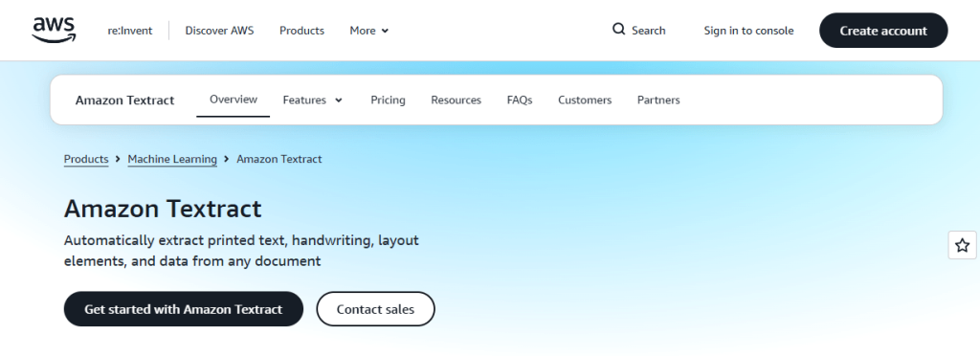Click the Amazon Textract subnav title

click(x=125, y=100)
